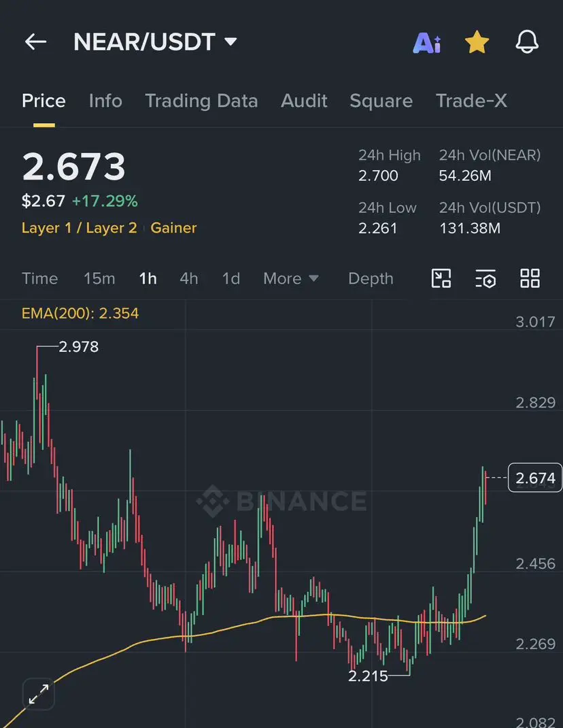The height and width of the screenshot is (728, 563).
Task: Tap the current price marker 2.674
Action: [x=535, y=478]
